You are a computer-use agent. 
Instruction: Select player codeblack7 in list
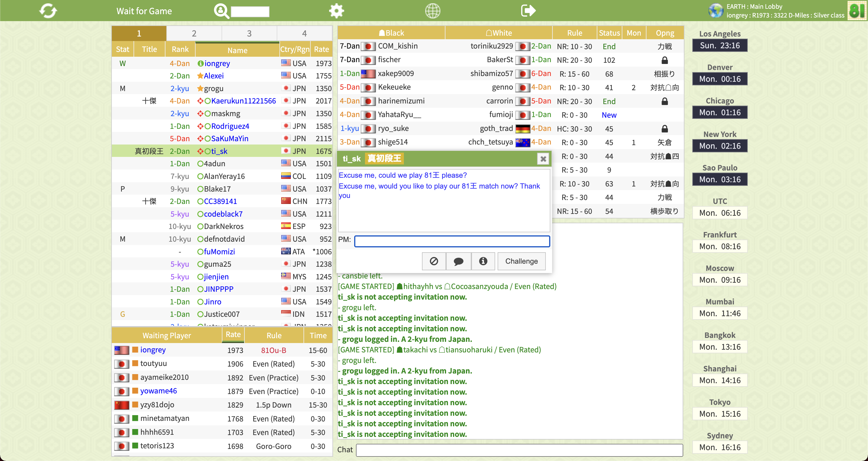click(222, 214)
